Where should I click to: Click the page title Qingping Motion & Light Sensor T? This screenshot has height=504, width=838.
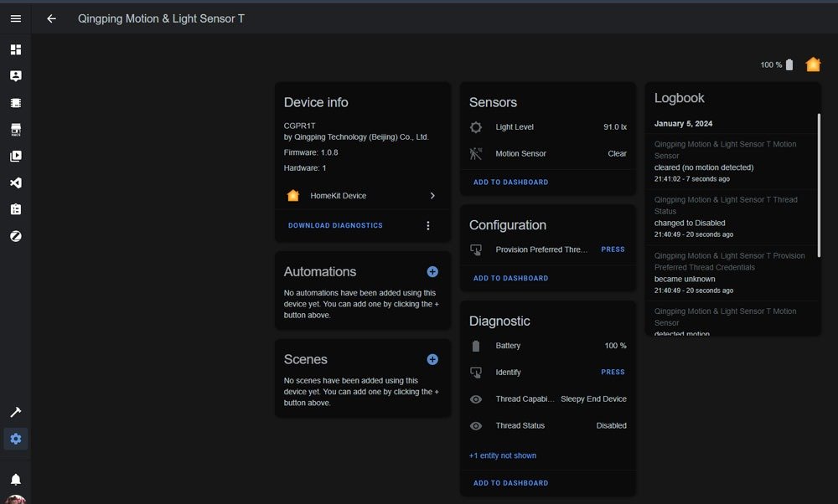(x=161, y=18)
